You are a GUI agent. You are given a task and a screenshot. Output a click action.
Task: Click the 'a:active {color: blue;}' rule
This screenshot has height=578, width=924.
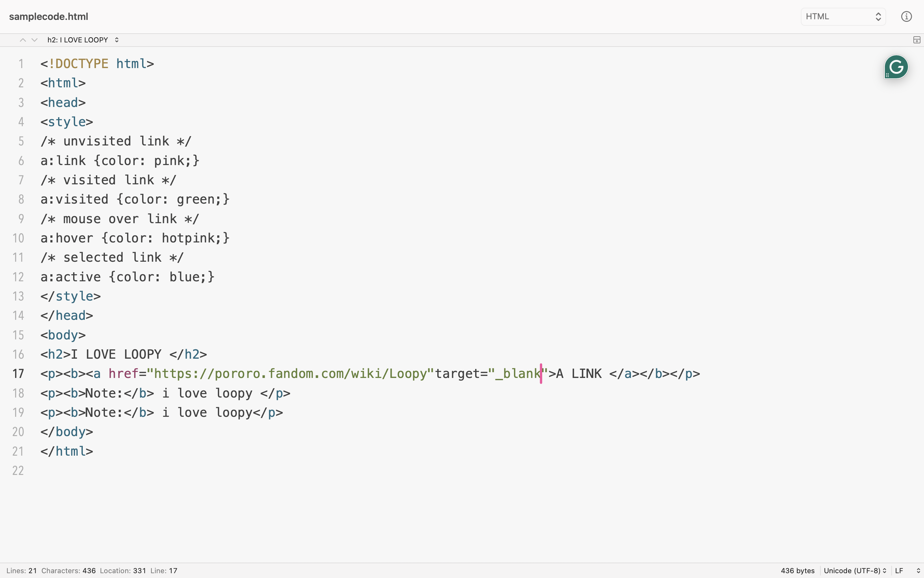127,277
